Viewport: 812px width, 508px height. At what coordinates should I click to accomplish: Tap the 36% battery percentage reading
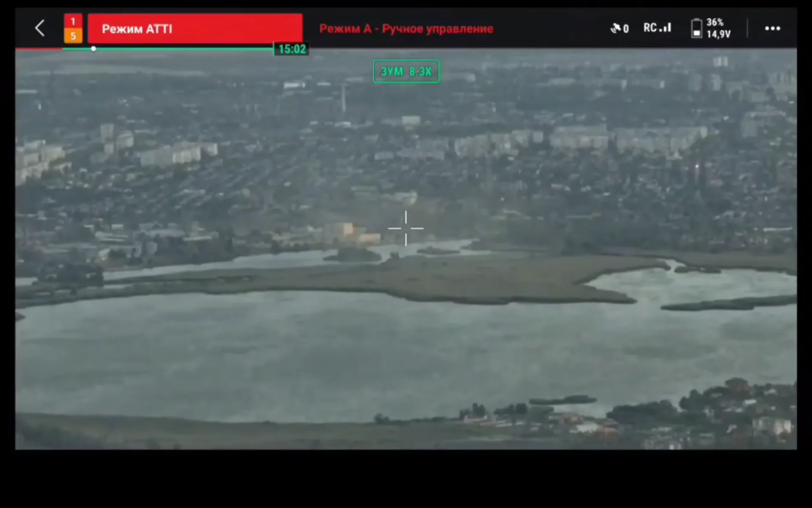tap(715, 22)
